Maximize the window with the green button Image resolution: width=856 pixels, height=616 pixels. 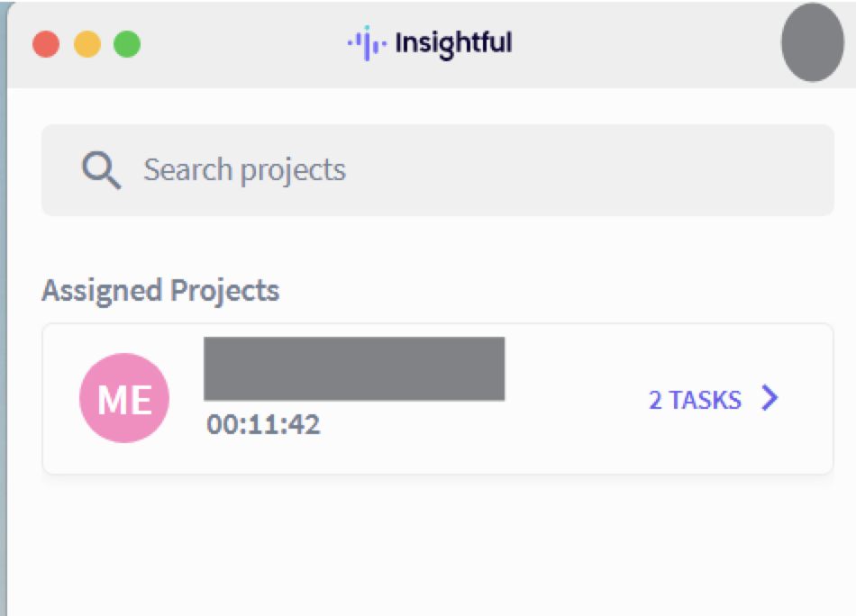(x=127, y=44)
